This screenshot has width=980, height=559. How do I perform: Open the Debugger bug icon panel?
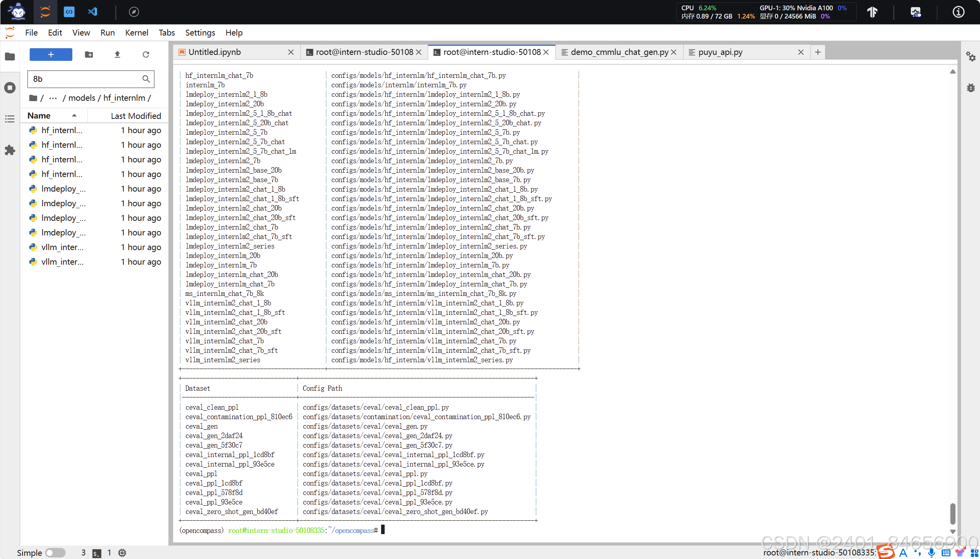[971, 88]
